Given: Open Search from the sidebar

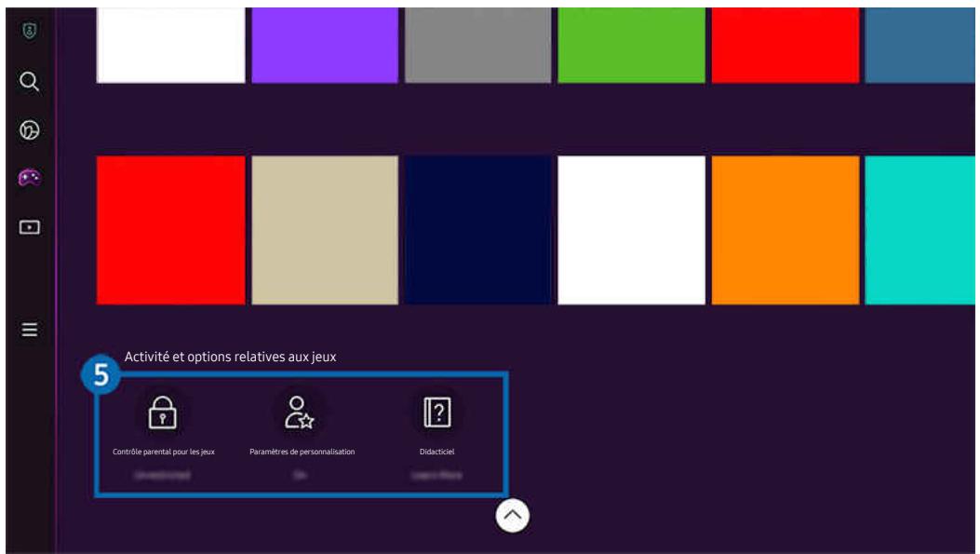Looking at the screenshot, I should point(30,81).
